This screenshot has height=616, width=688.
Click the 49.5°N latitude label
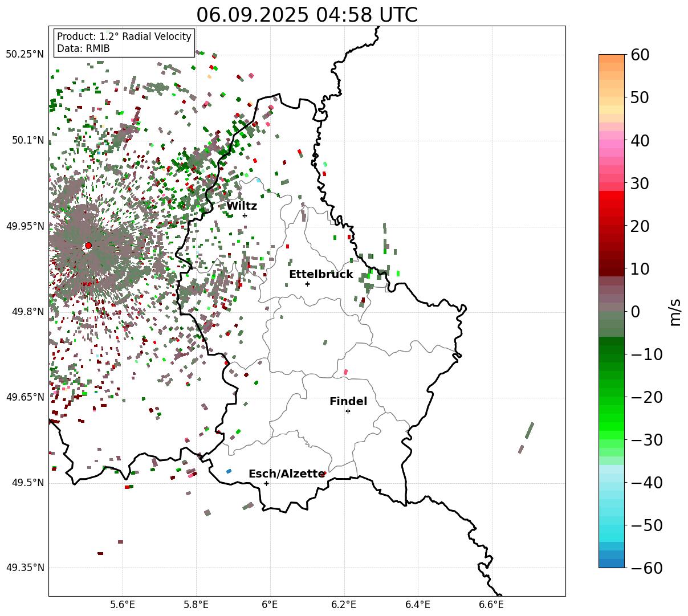pyautogui.click(x=27, y=483)
